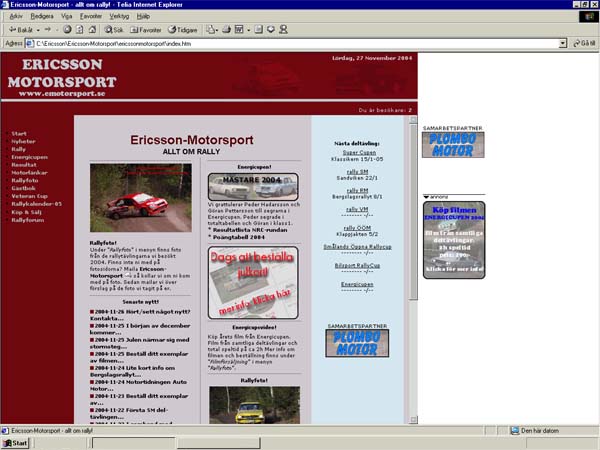
Task: Open the Hjälp menu
Action: click(x=143, y=16)
